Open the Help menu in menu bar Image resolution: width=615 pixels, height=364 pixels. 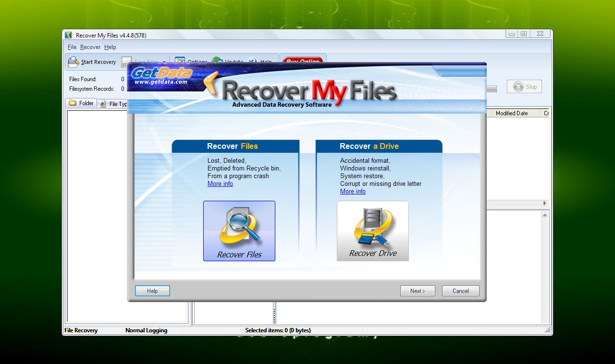tap(110, 47)
